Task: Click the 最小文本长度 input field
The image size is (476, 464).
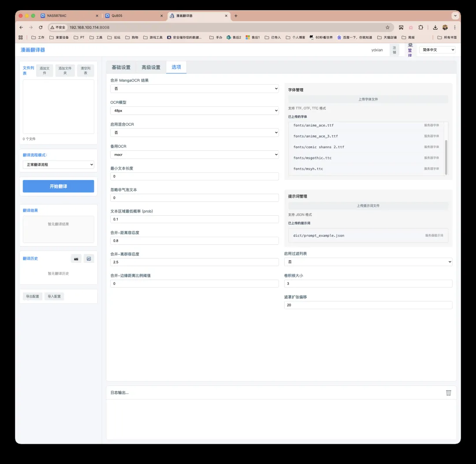Action: click(x=194, y=176)
